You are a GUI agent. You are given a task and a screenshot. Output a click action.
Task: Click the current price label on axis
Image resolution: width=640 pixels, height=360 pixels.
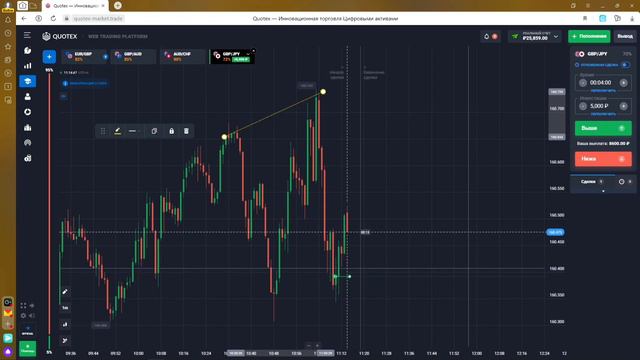(555, 232)
